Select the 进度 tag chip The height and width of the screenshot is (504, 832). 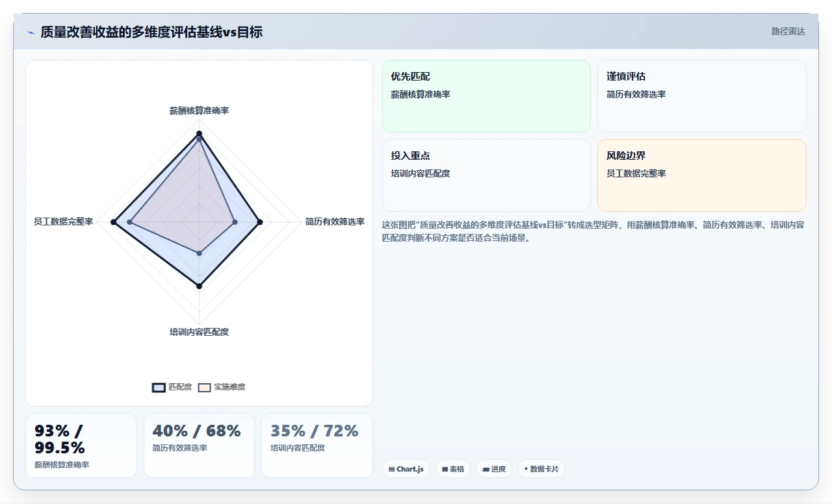pos(494,469)
